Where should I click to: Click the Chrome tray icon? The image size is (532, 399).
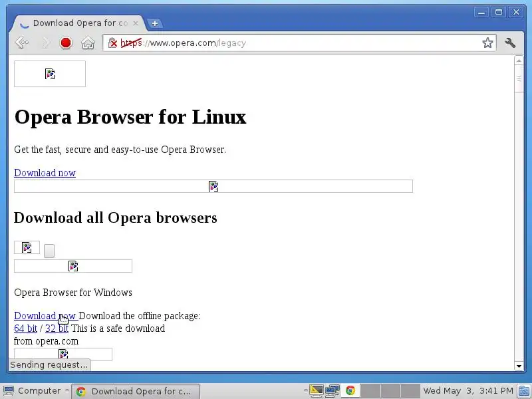pyautogui.click(x=350, y=391)
